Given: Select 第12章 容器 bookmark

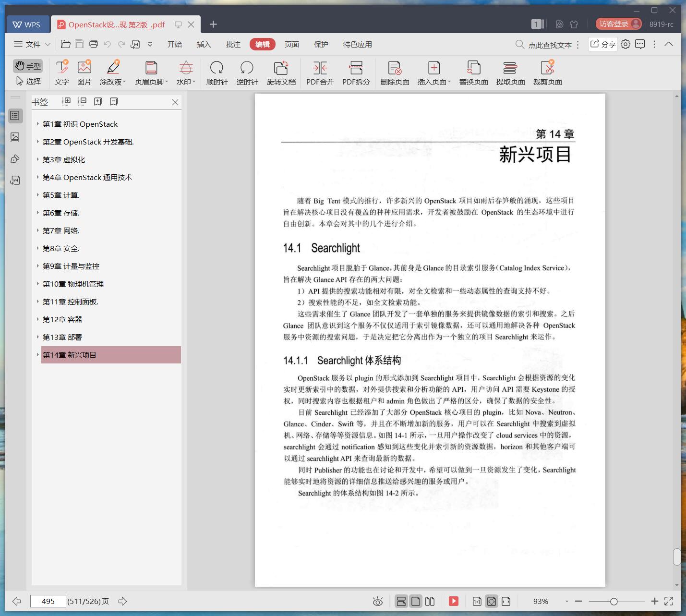Looking at the screenshot, I should (x=62, y=319).
